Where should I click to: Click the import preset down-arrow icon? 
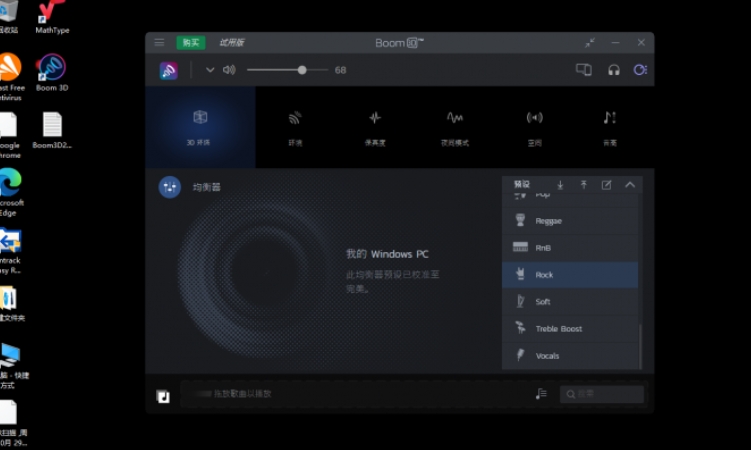coord(560,185)
